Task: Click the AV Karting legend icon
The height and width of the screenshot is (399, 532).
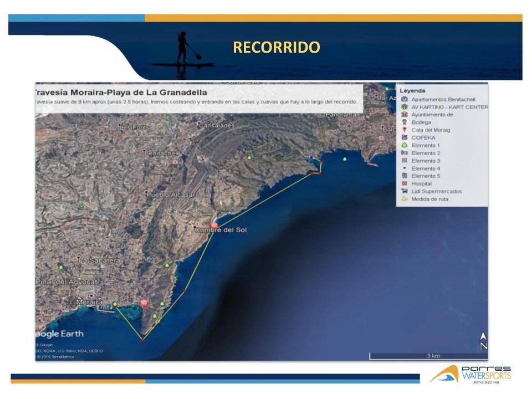Action: tap(404, 107)
